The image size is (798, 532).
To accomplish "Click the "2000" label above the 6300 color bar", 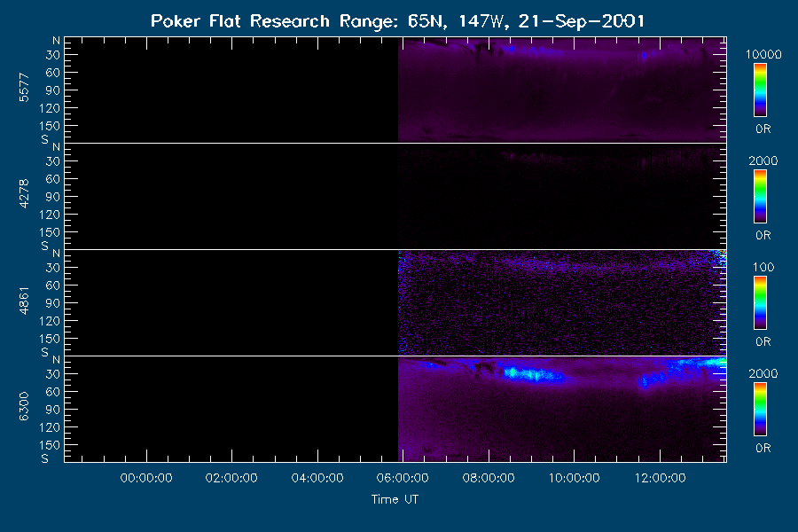I will (x=763, y=373).
